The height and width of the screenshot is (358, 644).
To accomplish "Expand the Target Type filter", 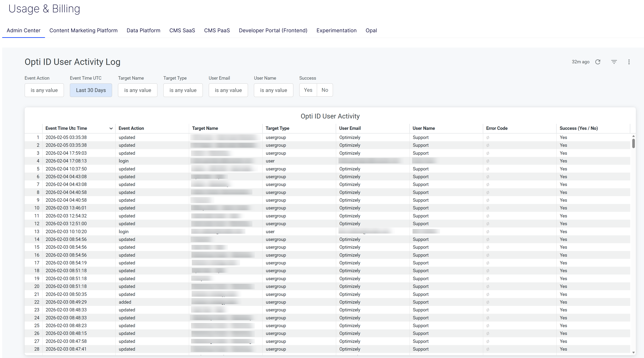I will tap(183, 90).
